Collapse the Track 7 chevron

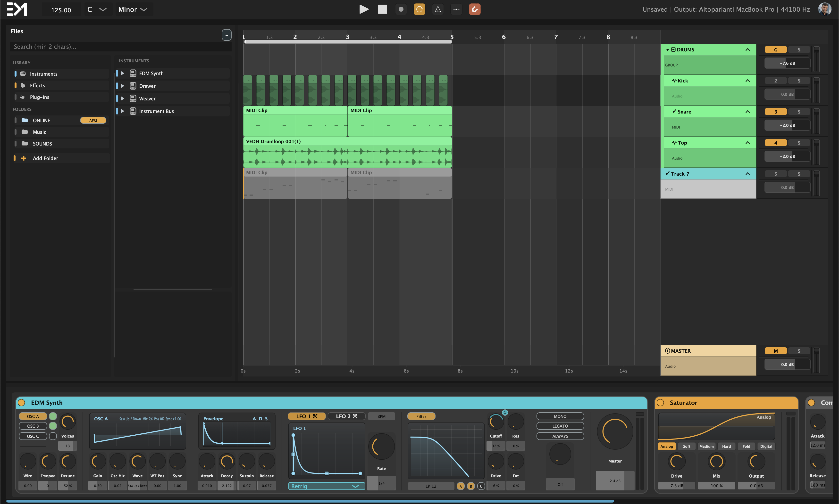click(x=747, y=174)
